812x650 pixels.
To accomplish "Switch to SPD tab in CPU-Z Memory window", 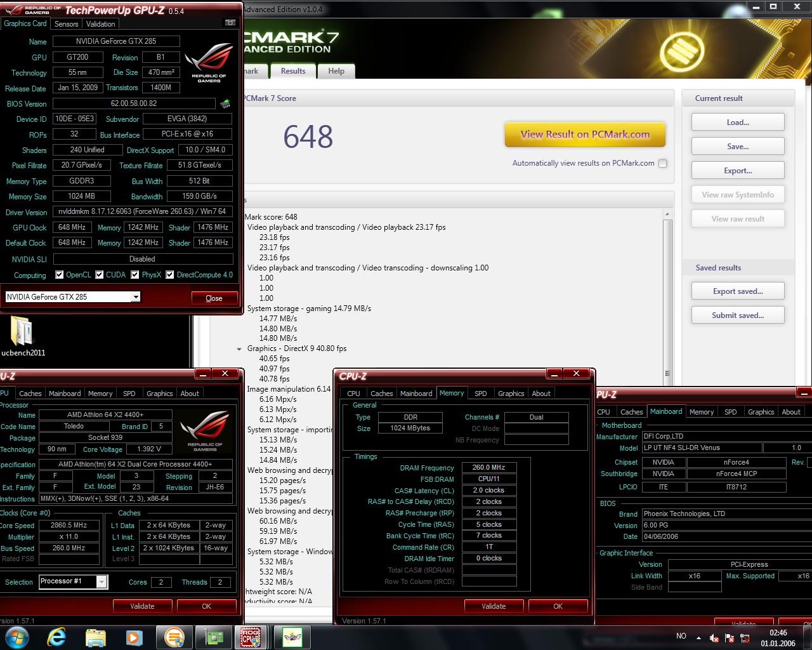I will [481, 394].
